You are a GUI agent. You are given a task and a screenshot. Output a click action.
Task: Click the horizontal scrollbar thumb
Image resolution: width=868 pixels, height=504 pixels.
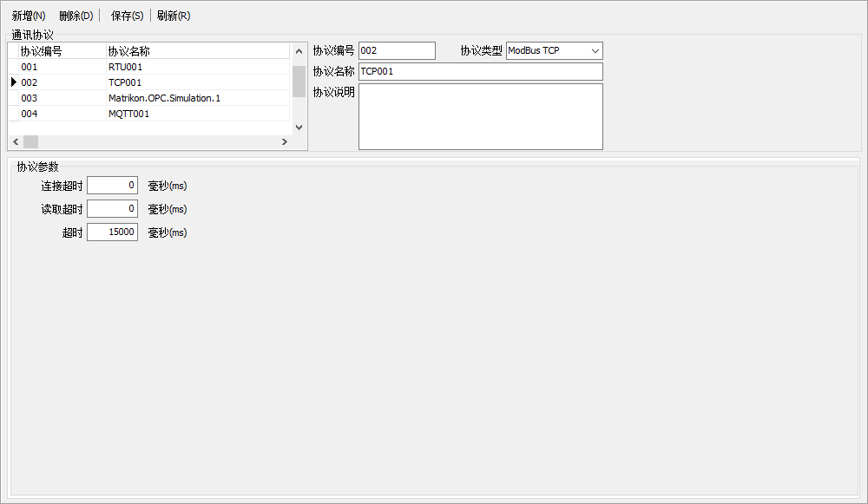tap(30, 141)
